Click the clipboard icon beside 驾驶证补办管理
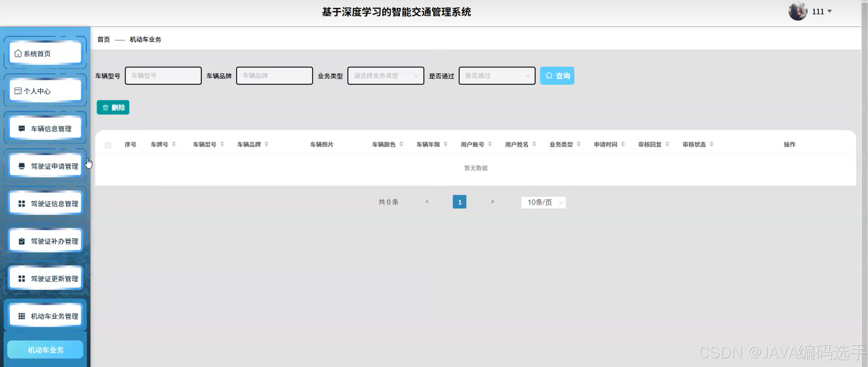 point(21,241)
